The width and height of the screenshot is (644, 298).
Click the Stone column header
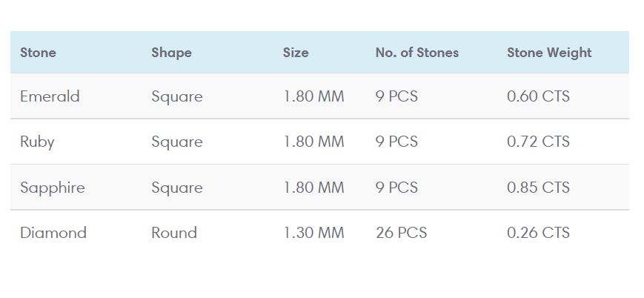tap(38, 53)
